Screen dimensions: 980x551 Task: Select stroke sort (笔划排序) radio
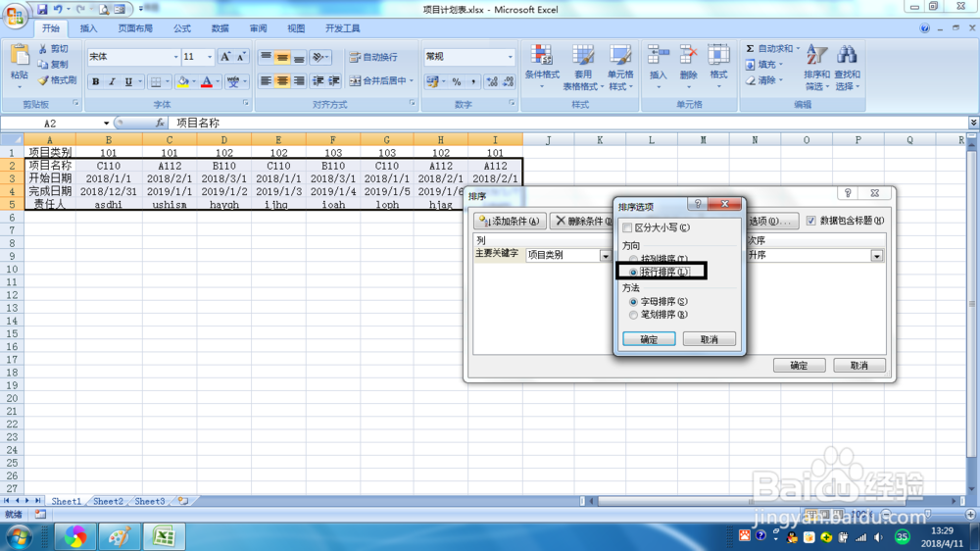pos(633,315)
